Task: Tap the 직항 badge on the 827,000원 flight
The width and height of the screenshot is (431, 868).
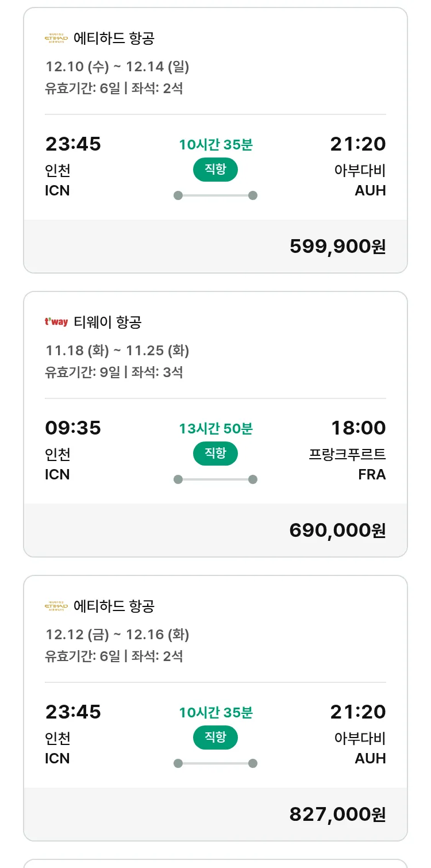Action: (215, 738)
